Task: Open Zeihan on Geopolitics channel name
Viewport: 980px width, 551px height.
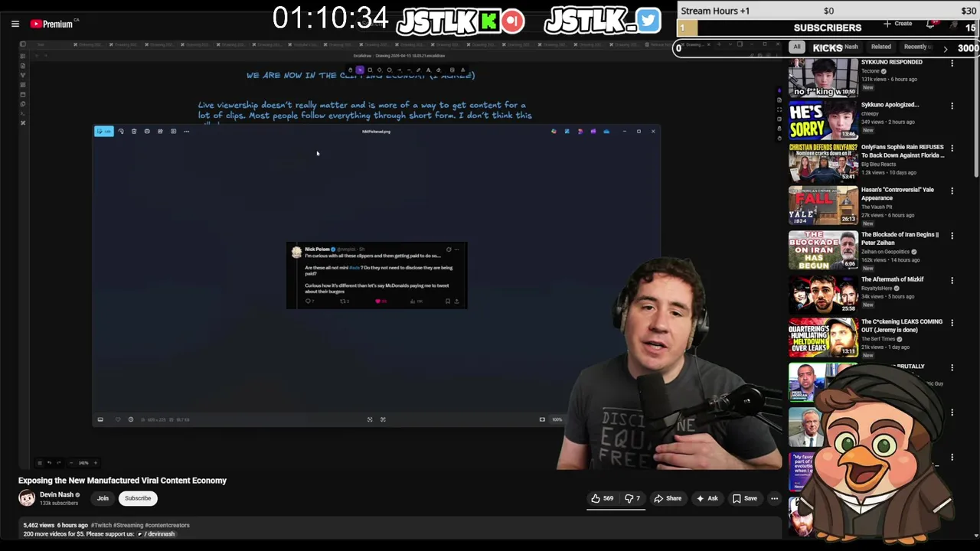Action: 886,252
